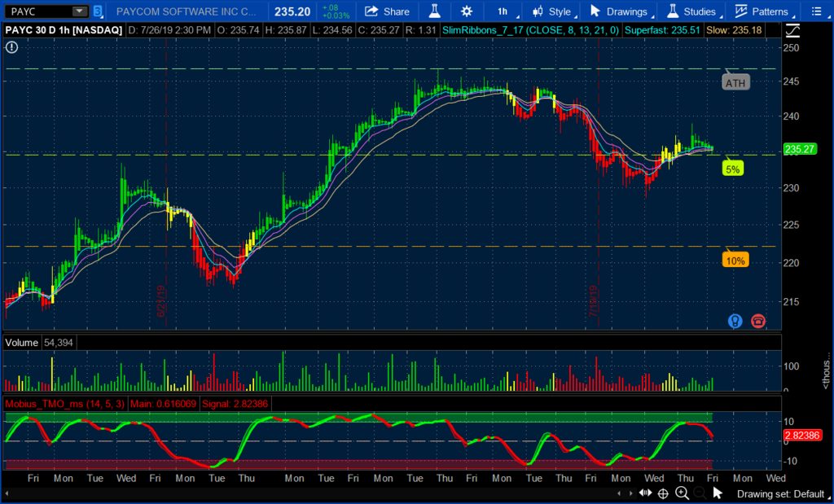The height and width of the screenshot is (504, 834).
Task: Open the beaker icon in top toolbar
Action: click(435, 11)
